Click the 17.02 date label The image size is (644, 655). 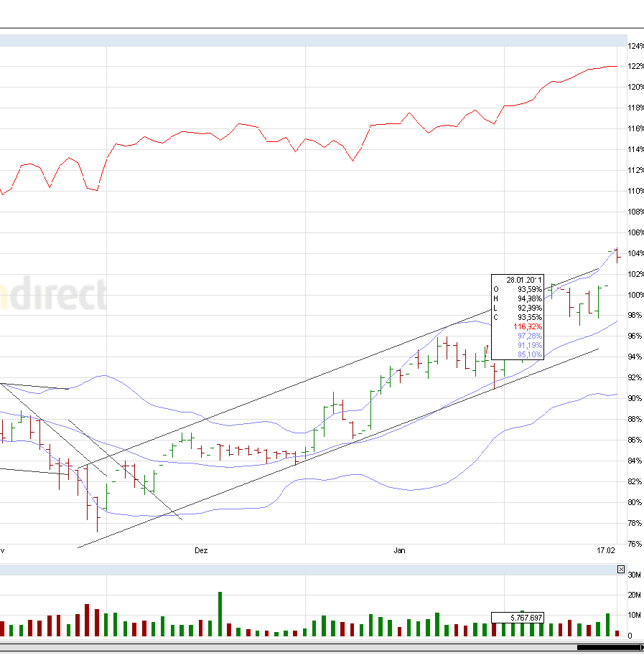click(605, 550)
